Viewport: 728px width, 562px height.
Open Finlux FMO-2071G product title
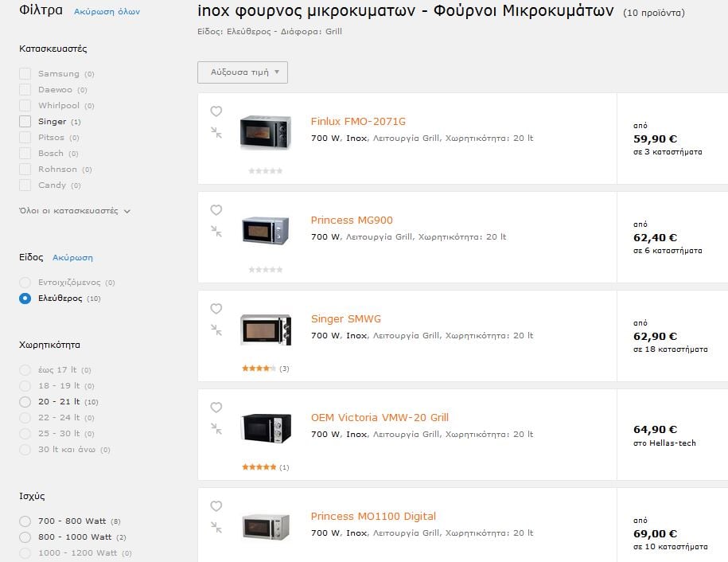click(x=358, y=121)
